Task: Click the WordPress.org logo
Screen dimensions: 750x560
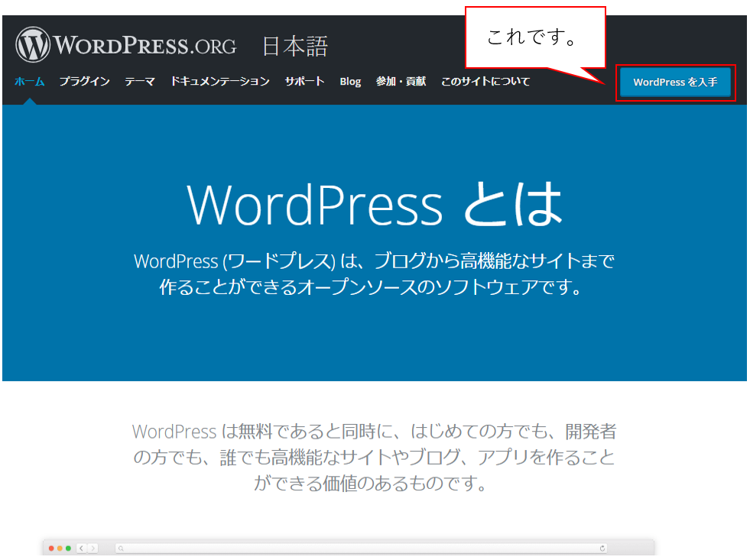Action: (126, 45)
